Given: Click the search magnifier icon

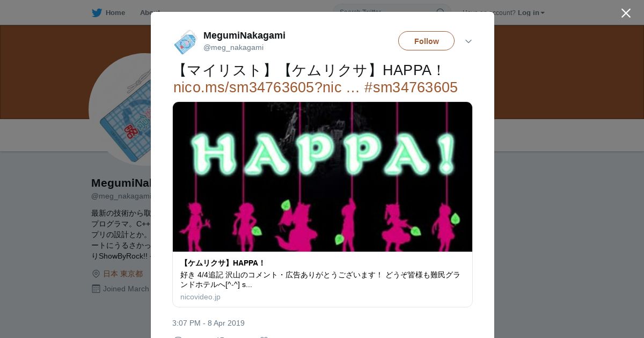Looking at the screenshot, I should pyautogui.click(x=441, y=12).
